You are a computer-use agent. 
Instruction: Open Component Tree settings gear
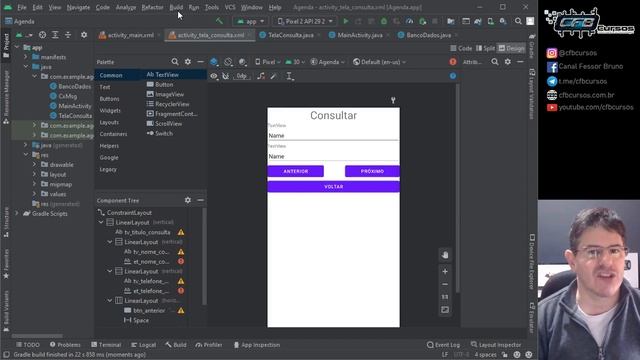[188, 200]
